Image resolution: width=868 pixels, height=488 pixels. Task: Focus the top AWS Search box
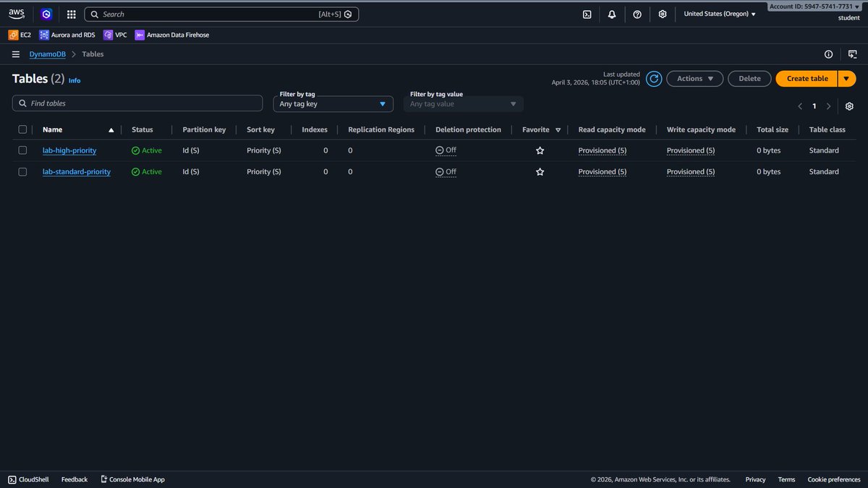tap(221, 14)
